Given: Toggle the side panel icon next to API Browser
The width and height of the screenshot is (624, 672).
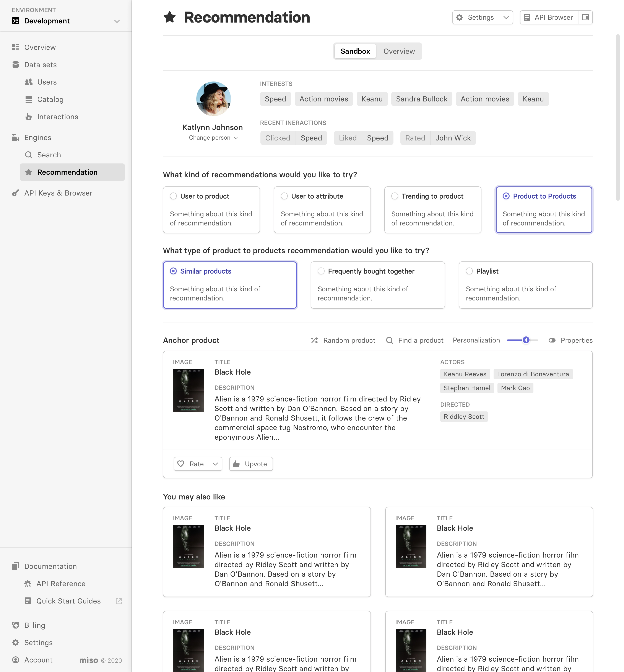Looking at the screenshot, I should point(585,17).
